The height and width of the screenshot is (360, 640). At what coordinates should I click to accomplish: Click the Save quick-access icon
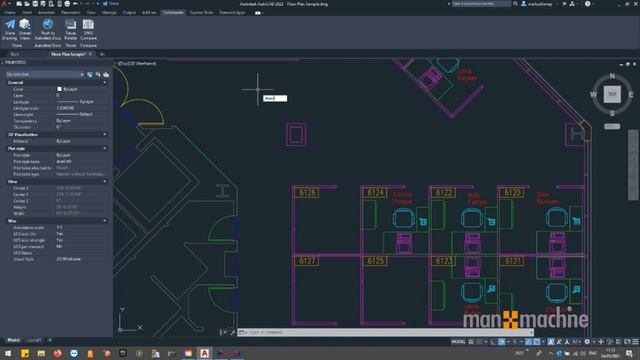pyautogui.click(x=35, y=4)
